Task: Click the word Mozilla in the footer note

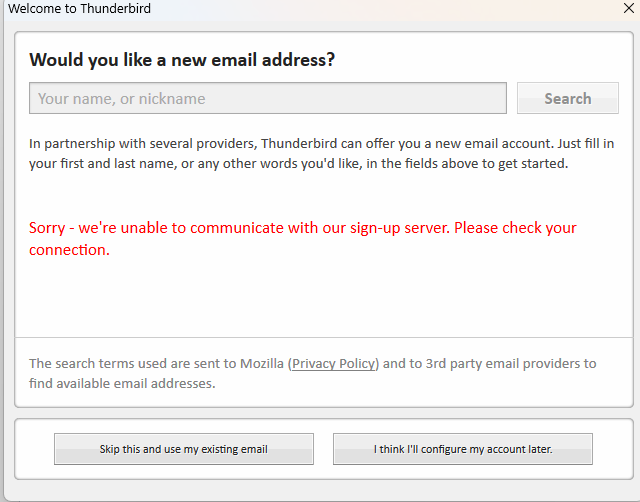Action: click(x=257, y=364)
